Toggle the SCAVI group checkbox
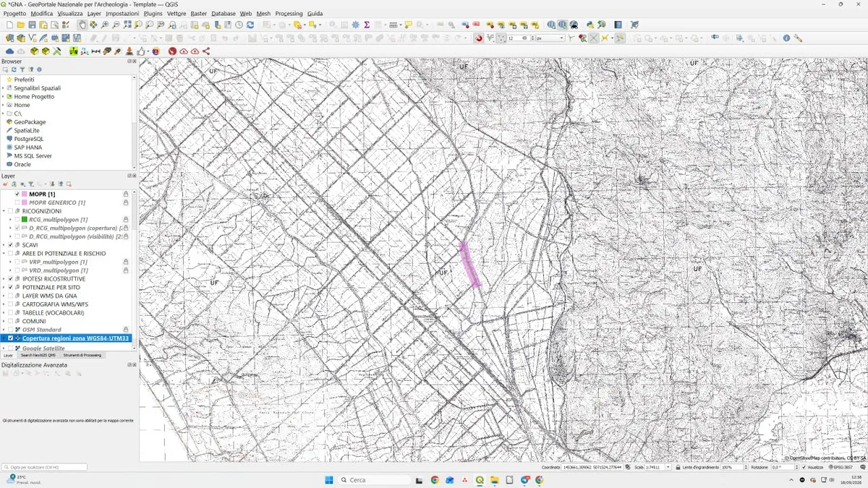 point(11,245)
